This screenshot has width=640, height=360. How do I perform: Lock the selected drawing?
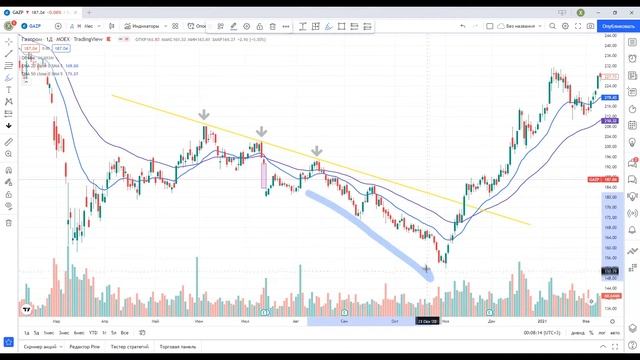coord(260,27)
